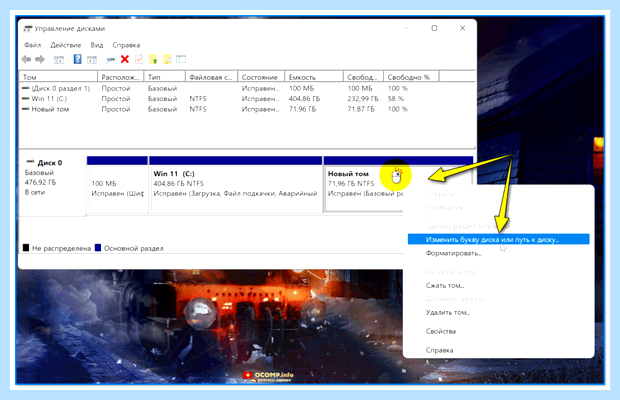Click drive icon beside Новый том row
This screenshot has height=400, width=620.
(26, 109)
